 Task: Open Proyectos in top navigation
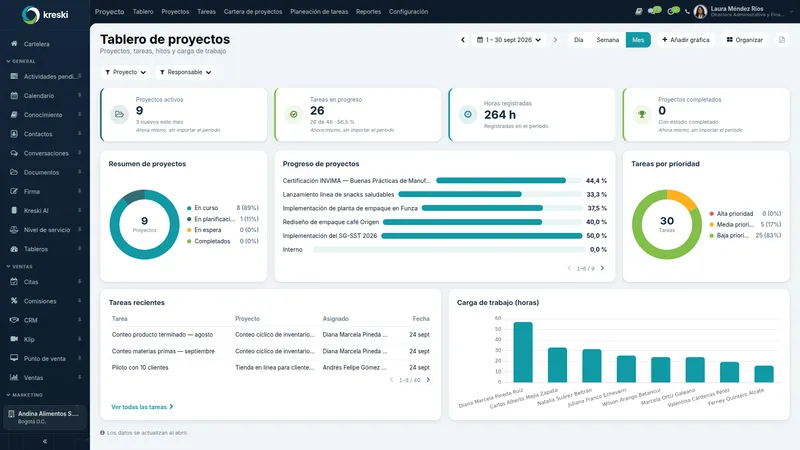pyautogui.click(x=175, y=12)
